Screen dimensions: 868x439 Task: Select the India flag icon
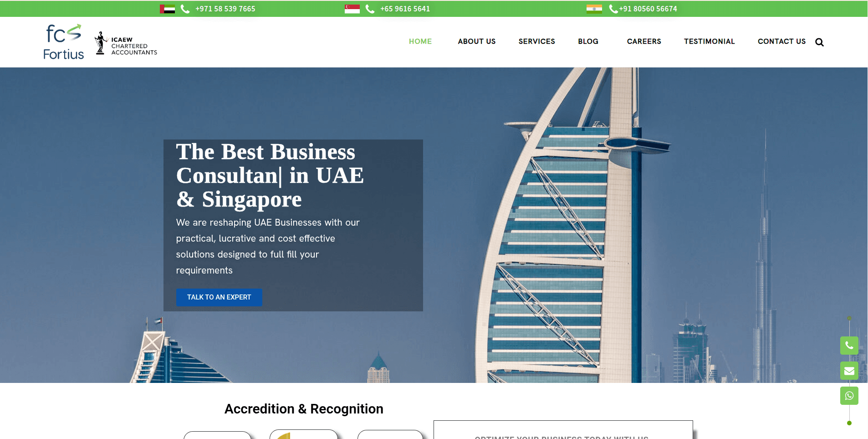[x=595, y=8]
